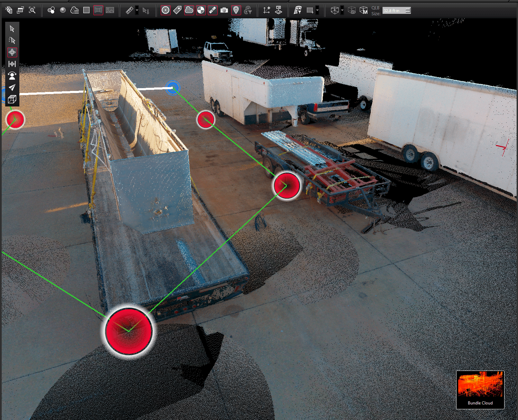Adjust the QLB Size stepper control
Viewport: 518px width, 420px height.
point(408,11)
